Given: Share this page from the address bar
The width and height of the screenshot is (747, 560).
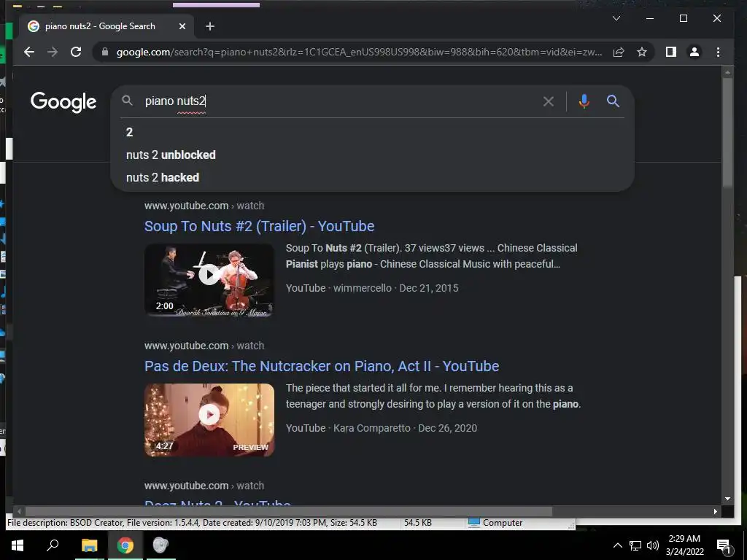Looking at the screenshot, I should 619,52.
